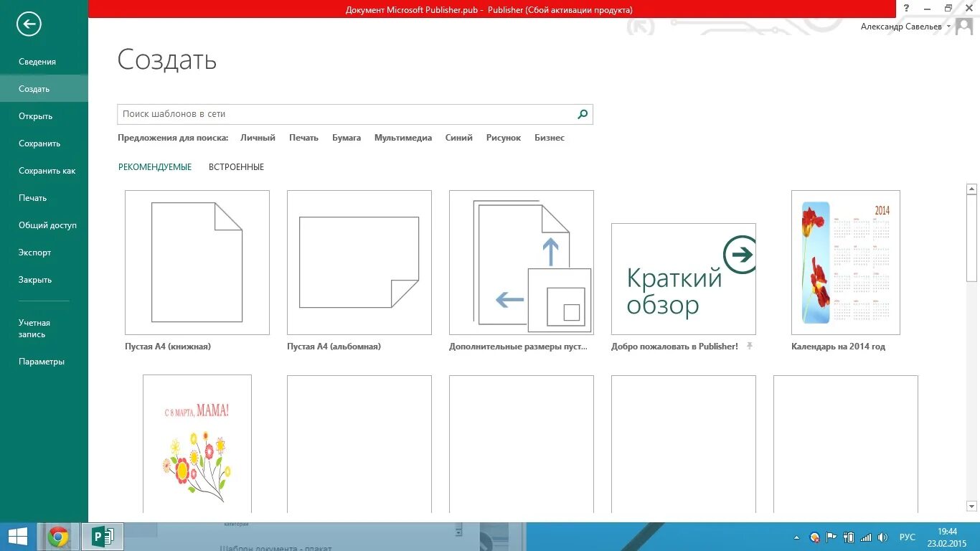Screen dimensions: 980x551
Task: Open the Windows Start button
Action: (17, 537)
